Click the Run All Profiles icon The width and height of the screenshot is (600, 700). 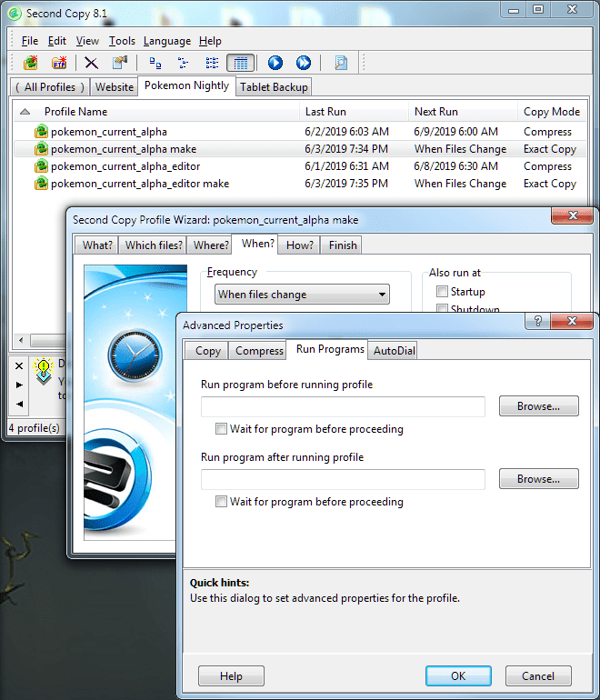pos(304,63)
